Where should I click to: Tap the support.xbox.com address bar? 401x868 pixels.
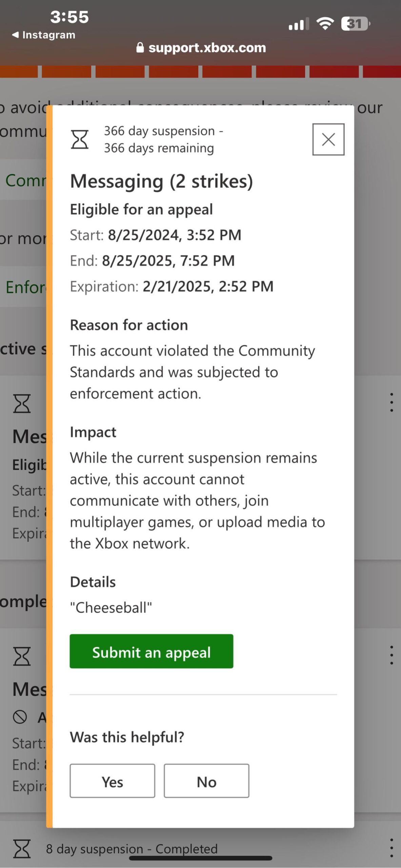pyautogui.click(x=201, y=48)
